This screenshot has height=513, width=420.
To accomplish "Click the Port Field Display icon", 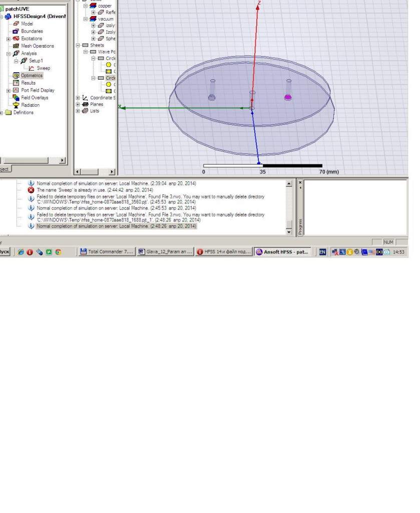I will pyautogui.click(x=16, y=90).
